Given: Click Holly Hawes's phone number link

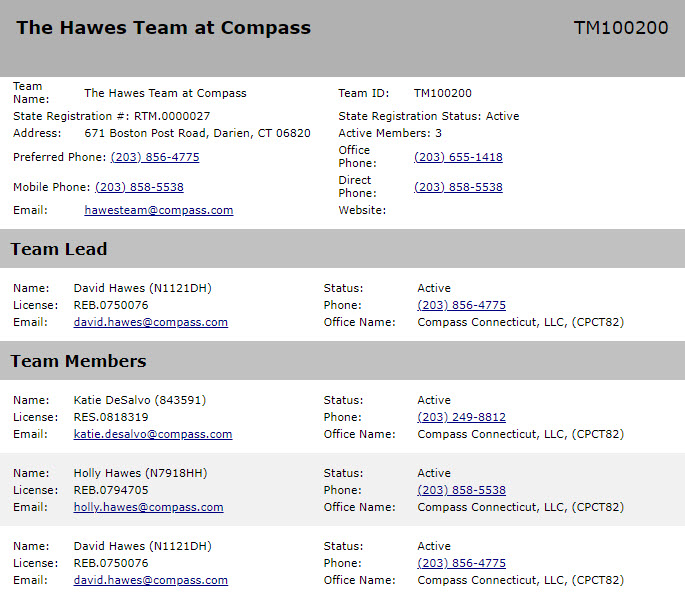Looking at the screenshot, I should click(x=461, y=490).
